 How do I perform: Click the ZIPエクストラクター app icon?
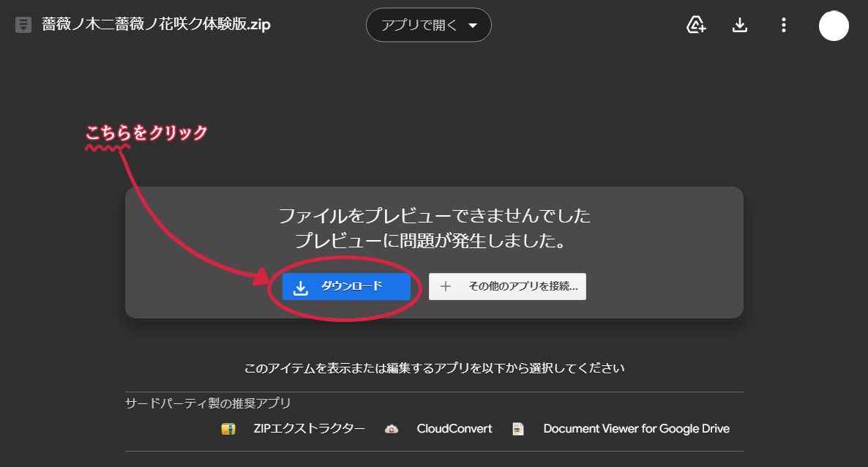[228, 429]
